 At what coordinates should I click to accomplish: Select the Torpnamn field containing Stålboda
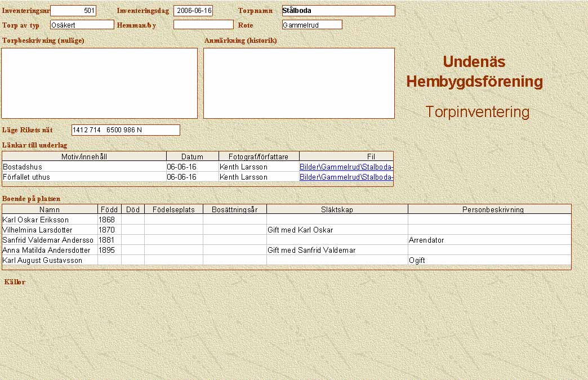pos(338,11)
